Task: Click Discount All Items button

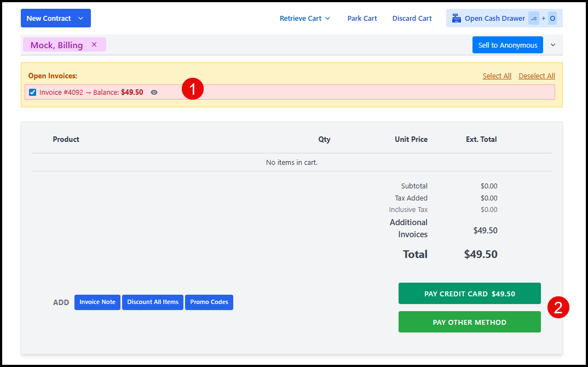Action: click(x=153, y=302)
